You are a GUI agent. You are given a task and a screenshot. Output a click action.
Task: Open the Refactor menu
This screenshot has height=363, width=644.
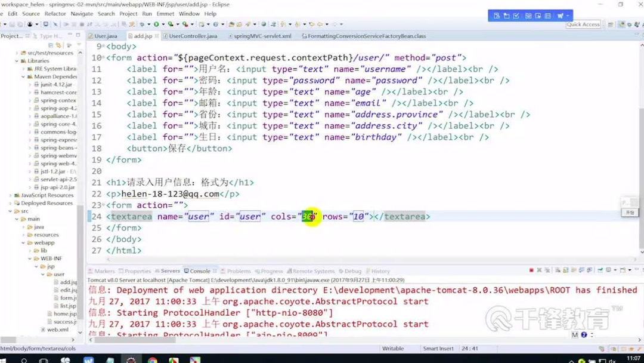(56, 13)
